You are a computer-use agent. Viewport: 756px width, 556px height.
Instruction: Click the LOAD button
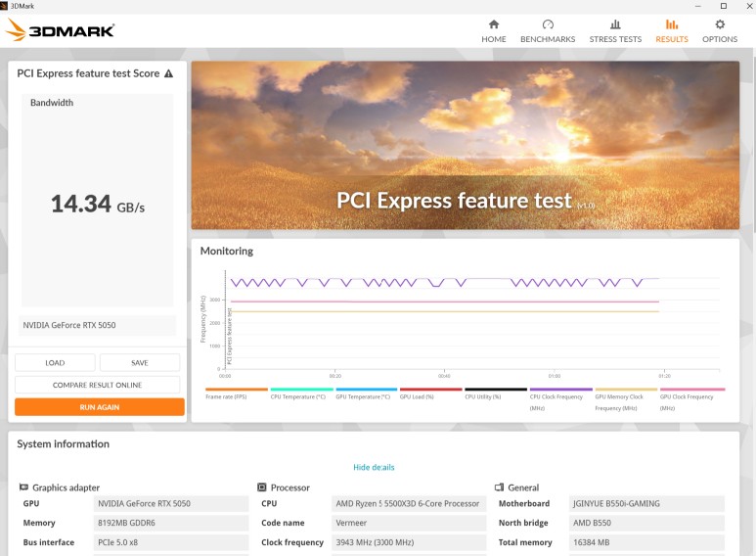coord(55,362)
